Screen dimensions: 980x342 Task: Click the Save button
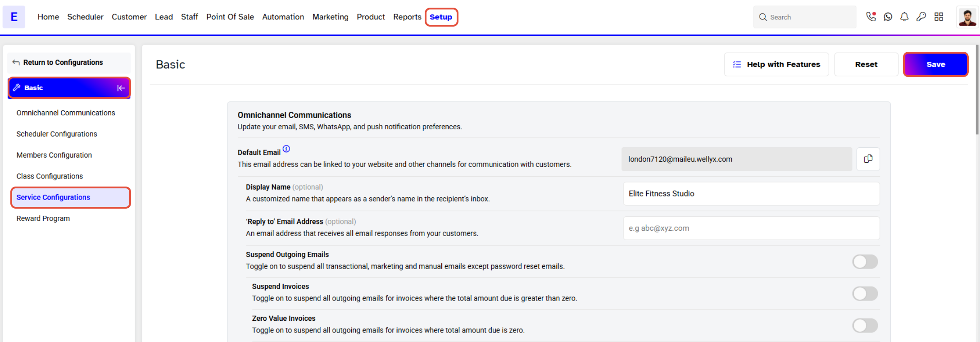(936, 64)
